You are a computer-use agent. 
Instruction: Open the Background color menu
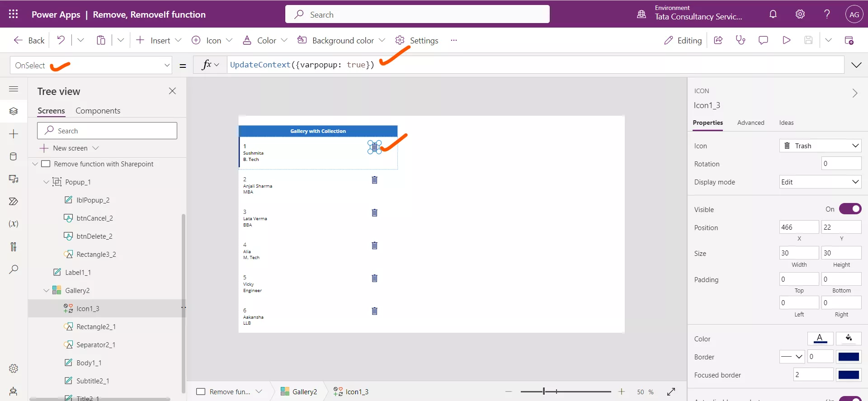[x=341, y=40]
